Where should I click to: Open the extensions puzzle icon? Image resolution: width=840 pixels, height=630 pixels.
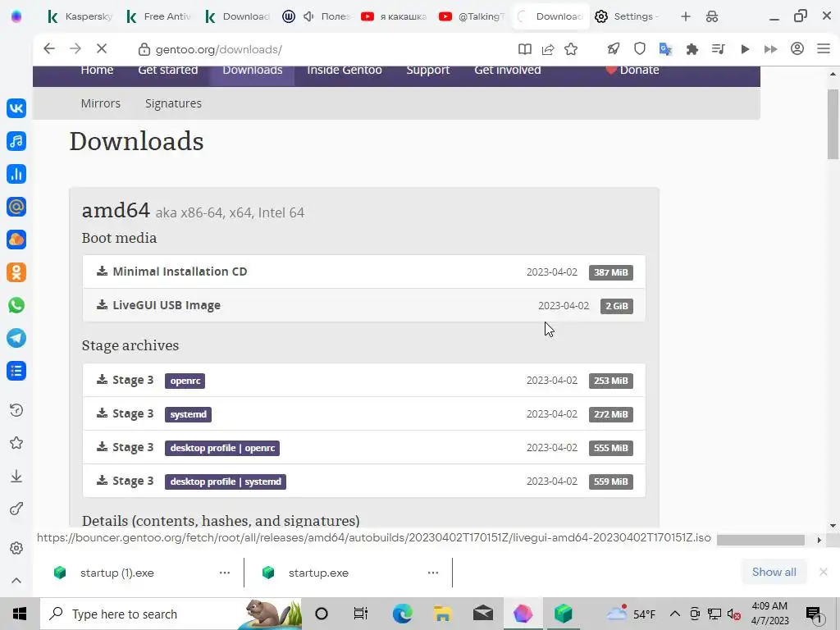(692, 49)
